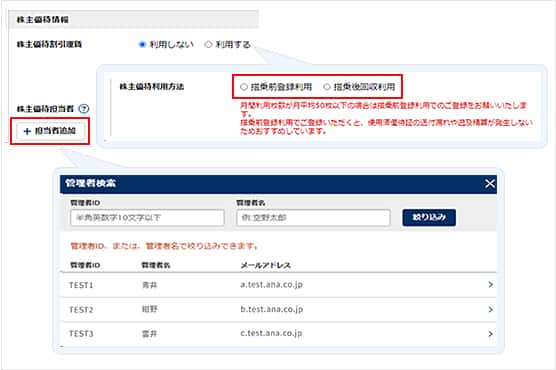Close the 管理者検索 dialog
The width and height of the screenshot is (556, 370).
pyautogui.click(x=490, y=183)
